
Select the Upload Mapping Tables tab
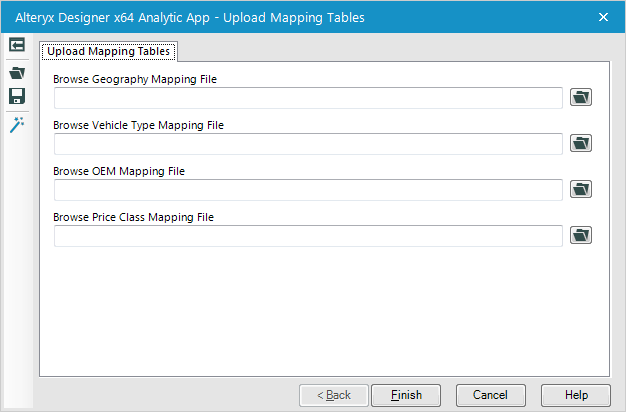point(109,51)
